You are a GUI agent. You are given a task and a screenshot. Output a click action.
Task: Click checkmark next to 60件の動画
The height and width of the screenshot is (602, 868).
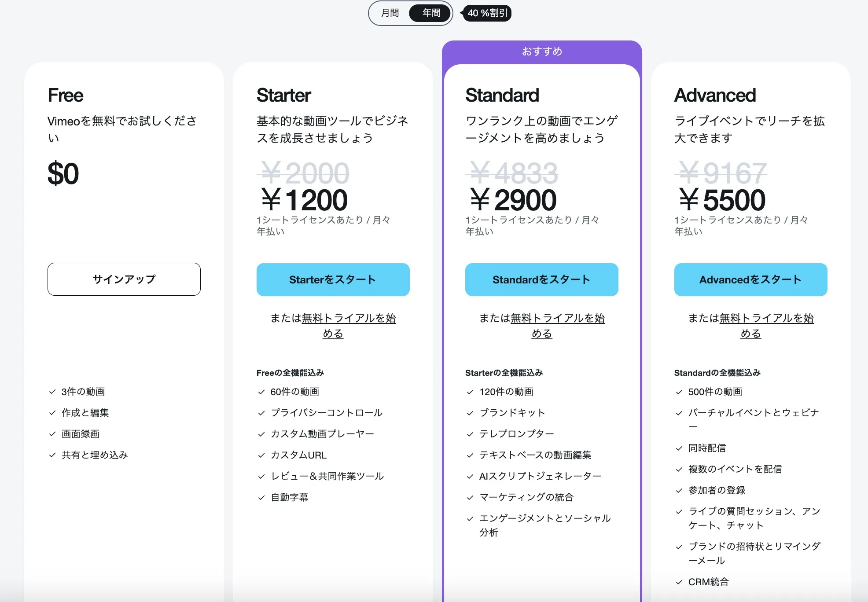pyautogui.click(x=261, y=392)
